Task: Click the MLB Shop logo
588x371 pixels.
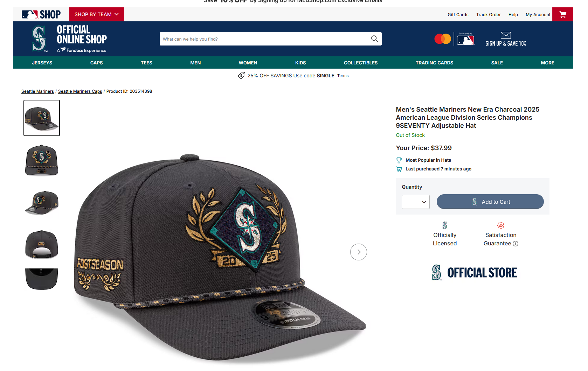Action: [41, 14]
